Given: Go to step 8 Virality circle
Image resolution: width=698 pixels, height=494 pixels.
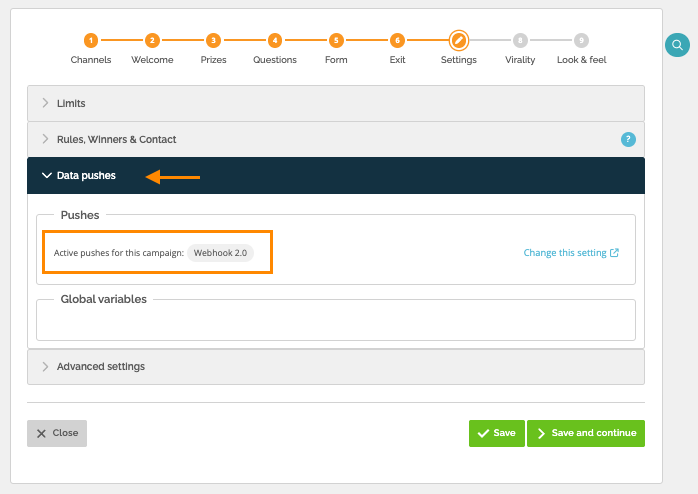Looking at the screenshot, I should pos(520,40).
